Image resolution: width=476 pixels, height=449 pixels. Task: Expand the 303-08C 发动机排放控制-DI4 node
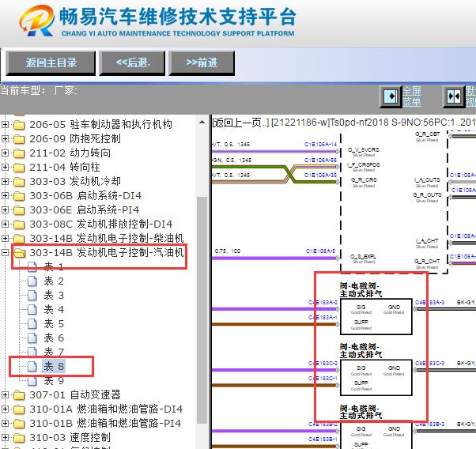pyautogui.click(x=5, y=224)
